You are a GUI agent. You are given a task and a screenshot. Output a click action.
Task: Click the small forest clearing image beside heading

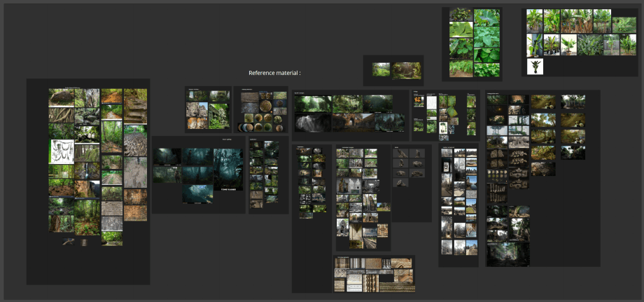tap(381, 69)
